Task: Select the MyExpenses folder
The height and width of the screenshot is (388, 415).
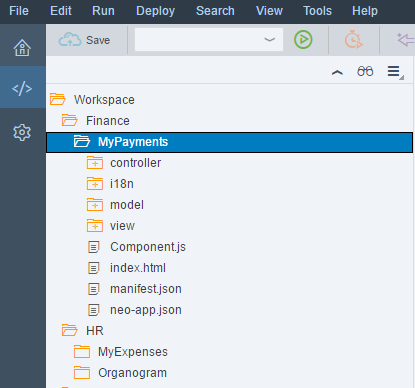Action: [133, 352]
